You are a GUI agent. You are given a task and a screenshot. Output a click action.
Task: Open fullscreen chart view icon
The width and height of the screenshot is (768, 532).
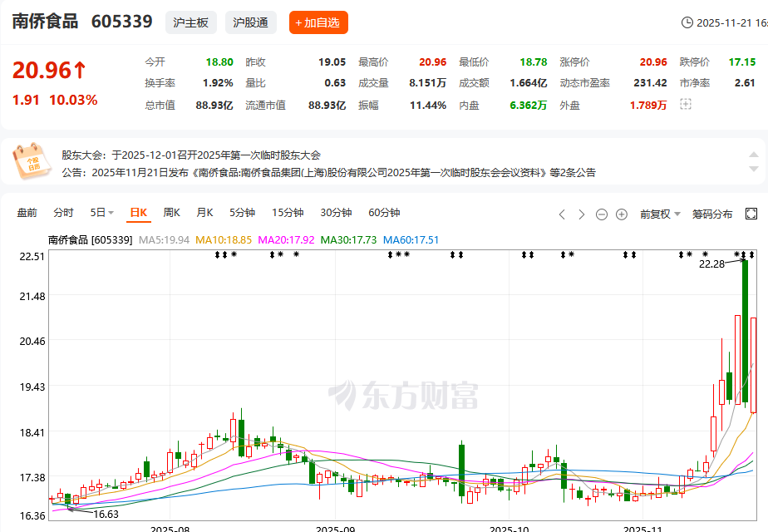[x=751, y=214]
